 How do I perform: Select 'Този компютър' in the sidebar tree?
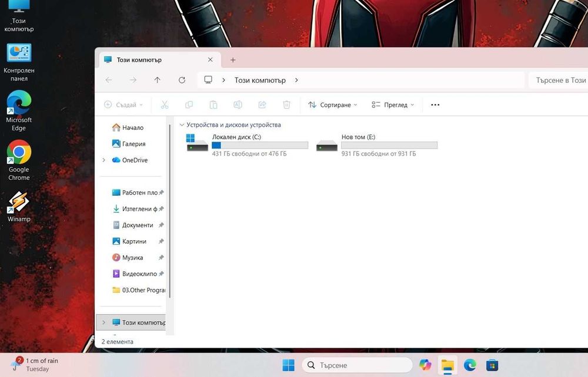(131, 322)
